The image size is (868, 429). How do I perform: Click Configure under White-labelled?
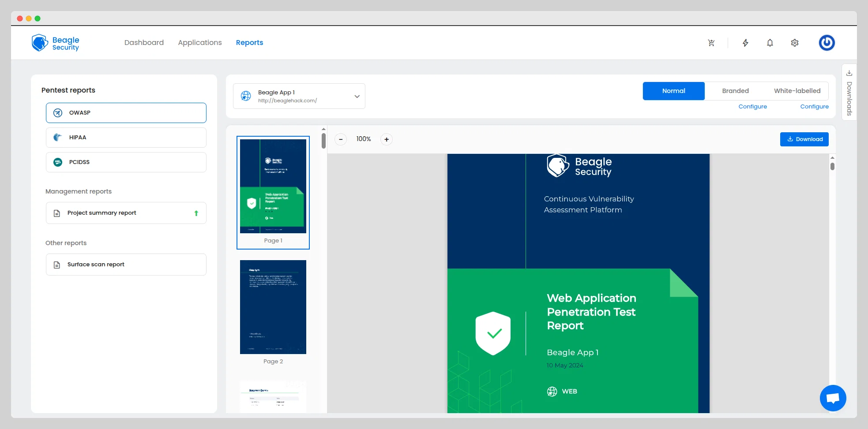(x=815, y=107)
